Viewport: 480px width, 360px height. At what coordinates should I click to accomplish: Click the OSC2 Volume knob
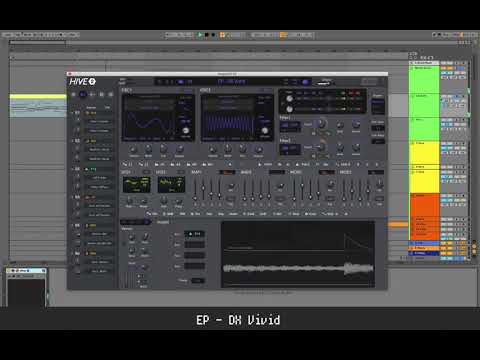212,149
